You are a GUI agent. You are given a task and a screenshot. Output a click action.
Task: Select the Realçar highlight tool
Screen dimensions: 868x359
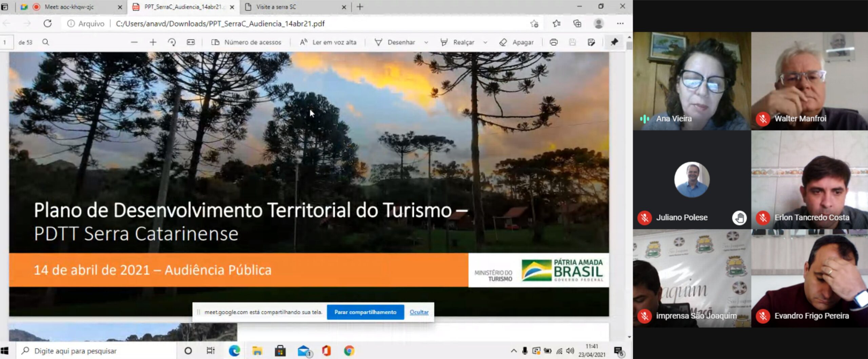[x=457, y=42]
